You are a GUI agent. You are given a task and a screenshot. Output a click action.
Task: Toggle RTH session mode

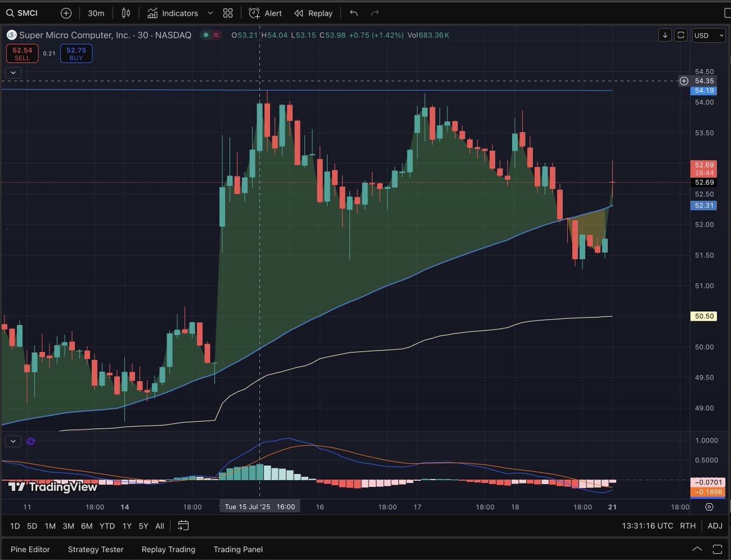688,526
